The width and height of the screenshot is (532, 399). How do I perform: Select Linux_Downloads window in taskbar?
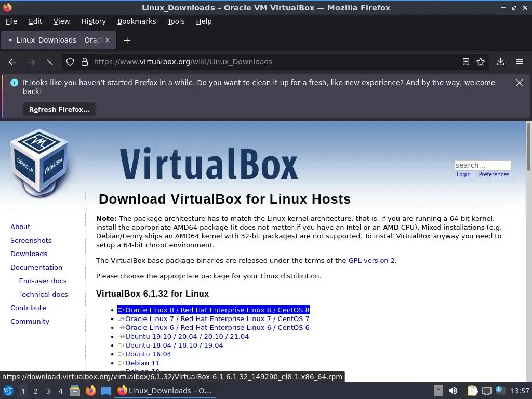point(165,391)
